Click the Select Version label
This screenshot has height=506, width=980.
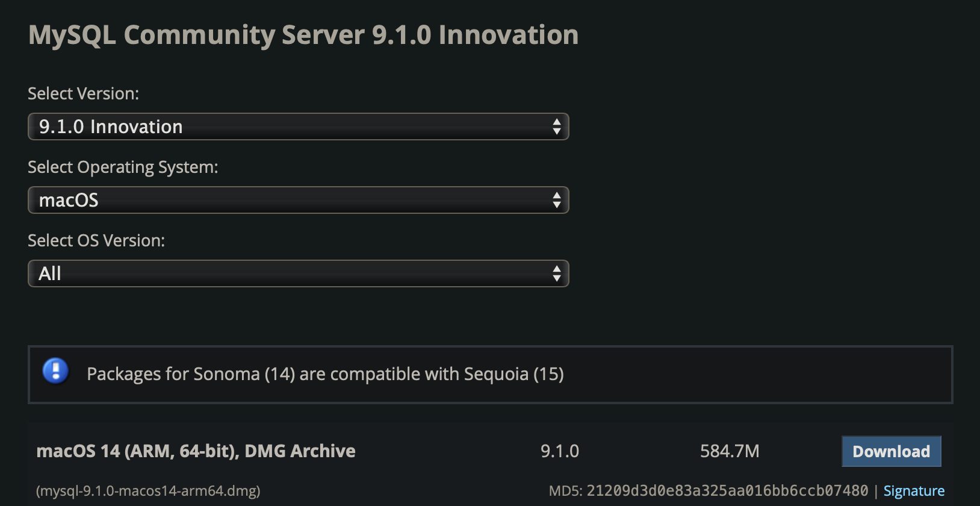point(83,94)
